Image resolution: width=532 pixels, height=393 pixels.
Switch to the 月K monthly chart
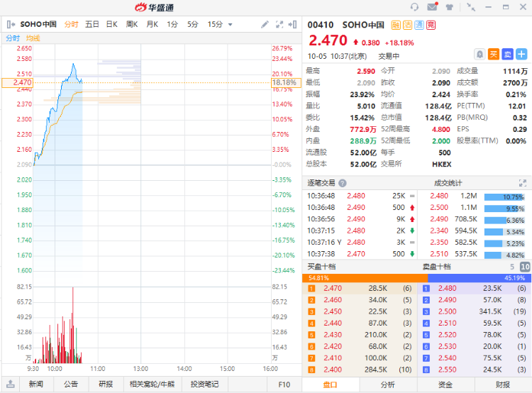(x=152, y=24)
